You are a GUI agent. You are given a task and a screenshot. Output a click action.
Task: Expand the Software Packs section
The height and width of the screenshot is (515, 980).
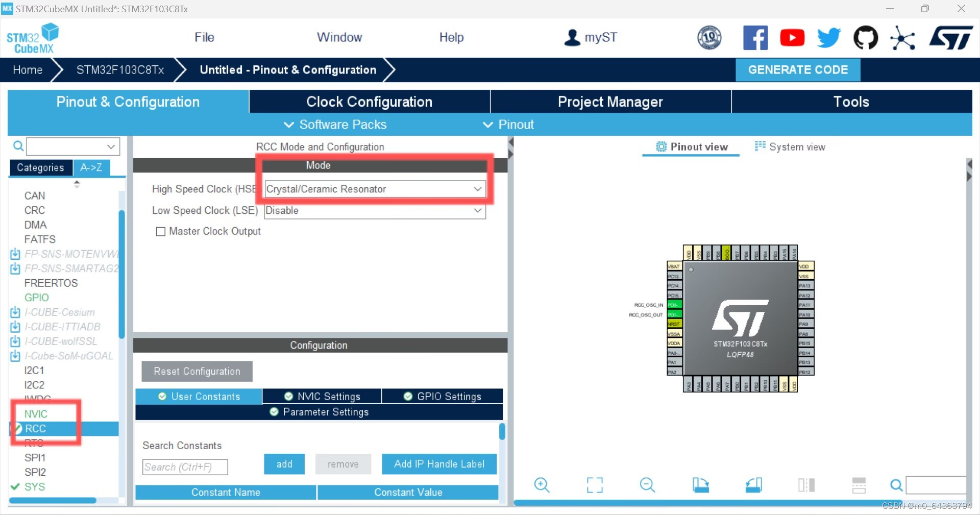coord(334,125)
